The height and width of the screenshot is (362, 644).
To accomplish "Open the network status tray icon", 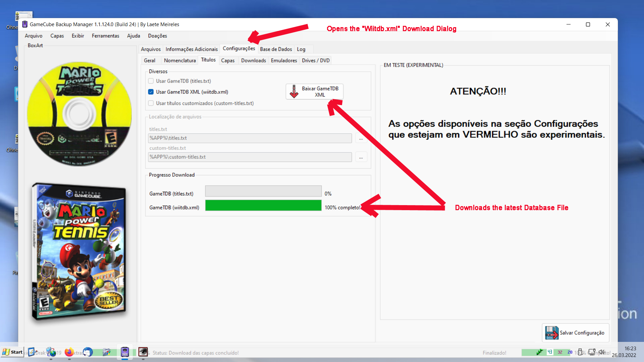I will tap(592, 352).
